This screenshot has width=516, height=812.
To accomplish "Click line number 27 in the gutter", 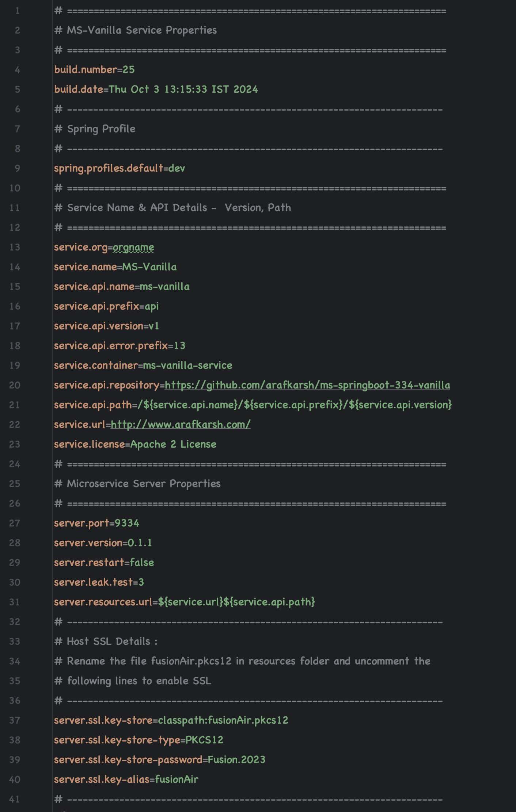I will [x=15, y=523].
